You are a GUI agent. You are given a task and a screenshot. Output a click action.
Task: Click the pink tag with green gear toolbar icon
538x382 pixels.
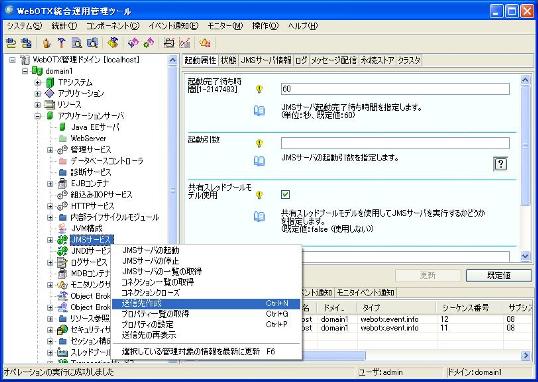pos(149,43)
